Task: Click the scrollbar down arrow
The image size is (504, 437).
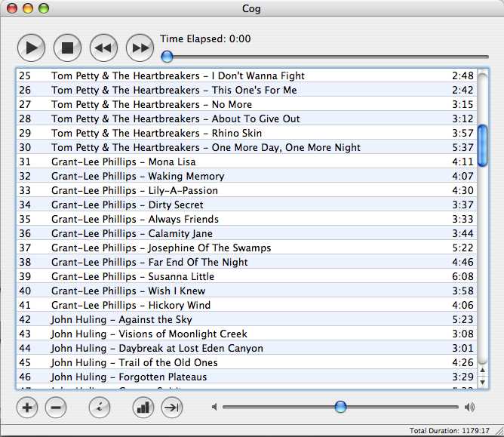Action: (x=482, y=382)
